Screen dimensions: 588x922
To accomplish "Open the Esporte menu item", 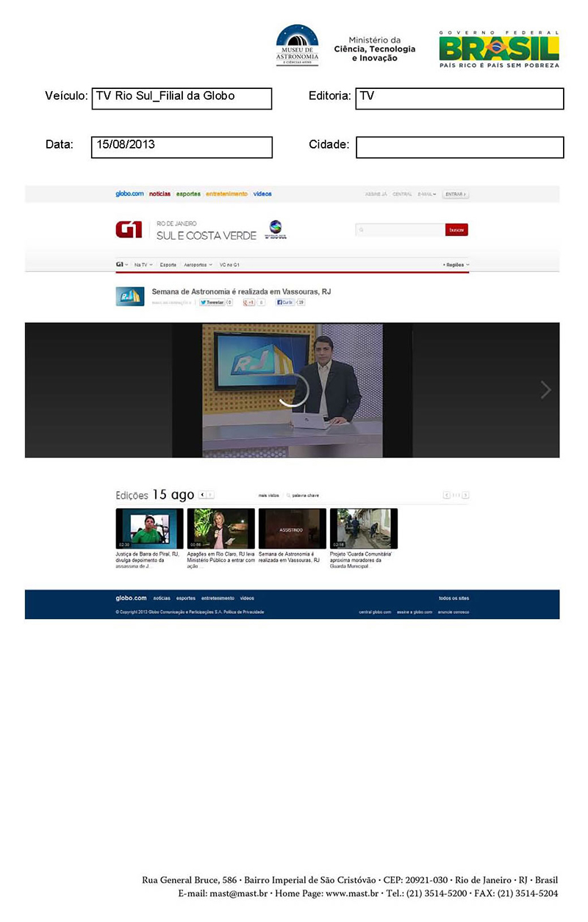I will coord(168,264).
